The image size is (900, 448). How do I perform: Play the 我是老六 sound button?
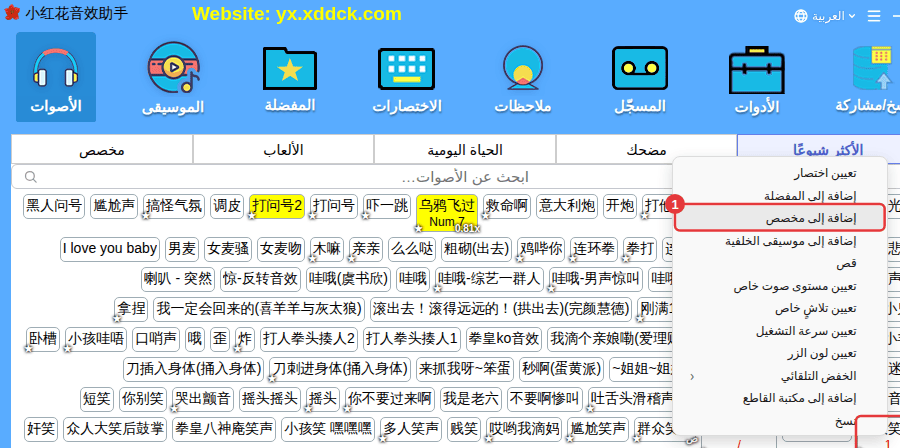(471, 399)
